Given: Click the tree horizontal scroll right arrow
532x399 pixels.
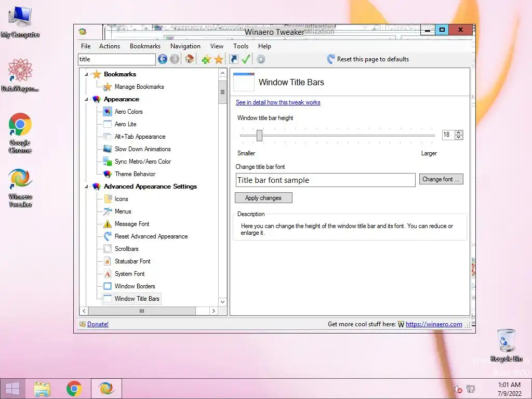Looking at the screenshot, I should point(214,311).
